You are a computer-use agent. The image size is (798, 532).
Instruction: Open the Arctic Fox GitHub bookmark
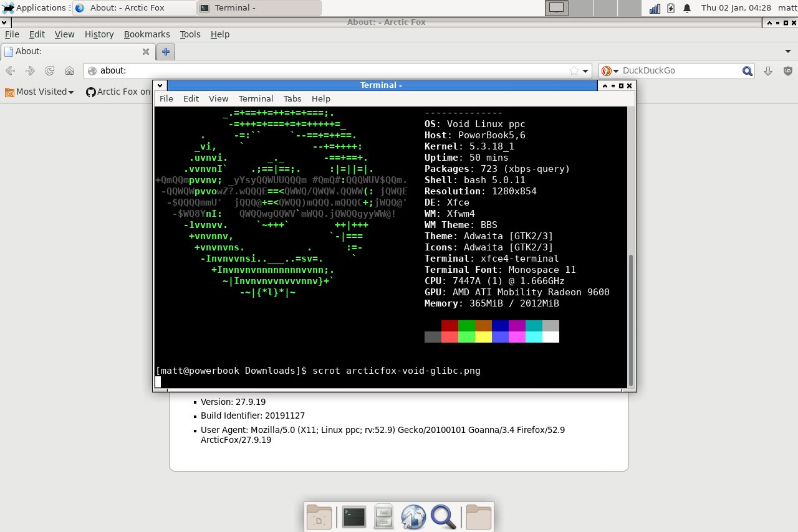coord(118,92)
